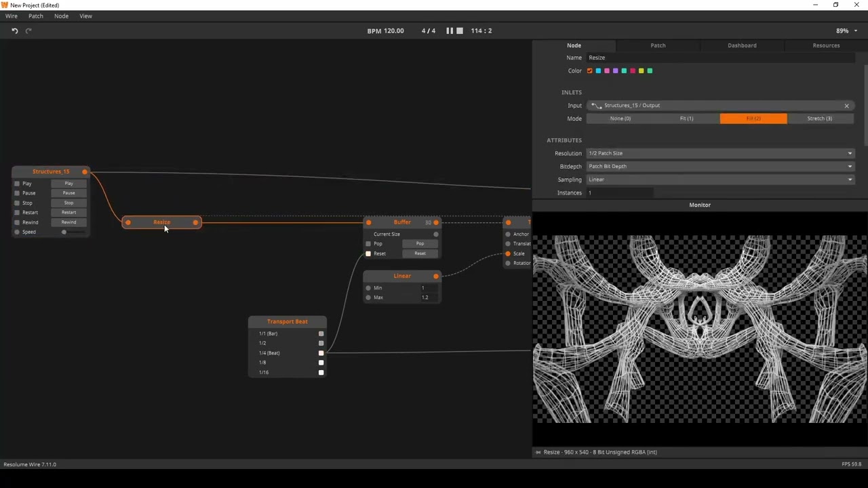Click the Transport Beat 1/16 outlet
This screenshot has height=488, width=868.
321,372
